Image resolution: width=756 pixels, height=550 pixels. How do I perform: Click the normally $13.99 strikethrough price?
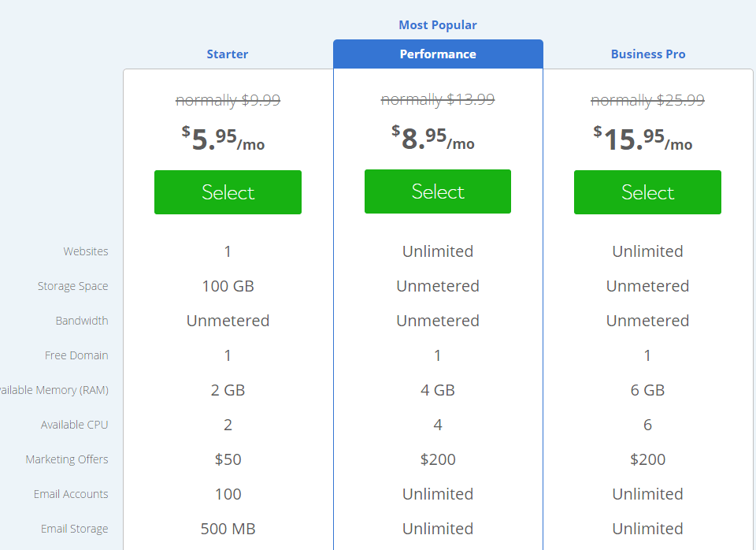coord(438,99)
